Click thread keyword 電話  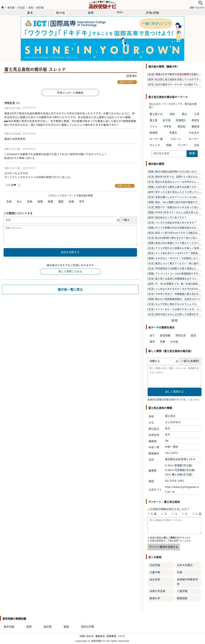point(61,201)
